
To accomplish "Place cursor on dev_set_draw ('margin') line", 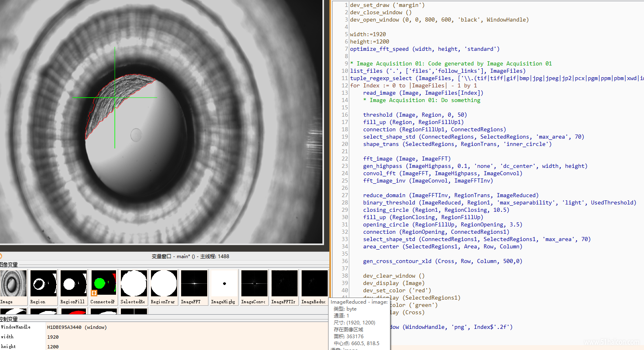I will click(387, 5).
